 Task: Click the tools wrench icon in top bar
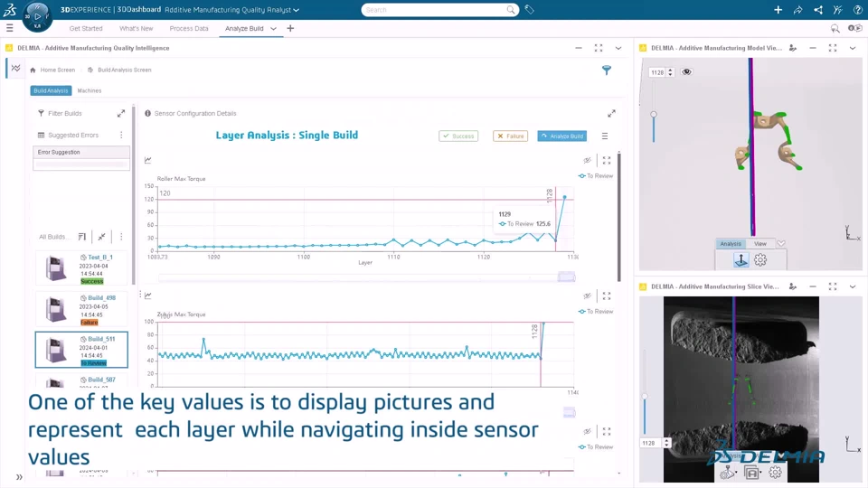point(837,9)
